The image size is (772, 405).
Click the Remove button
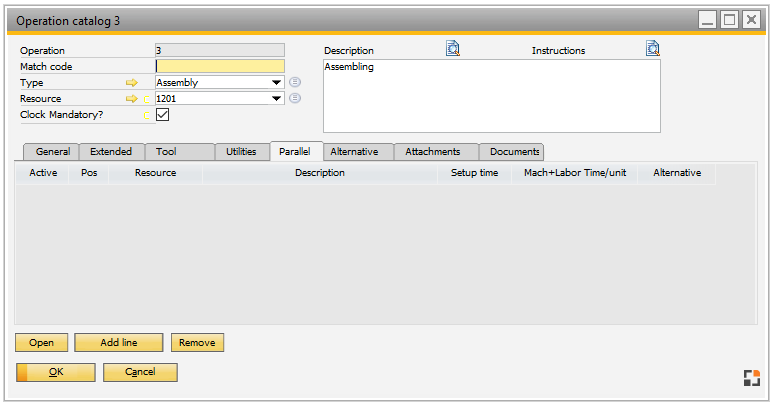click(x=197, y=343)
